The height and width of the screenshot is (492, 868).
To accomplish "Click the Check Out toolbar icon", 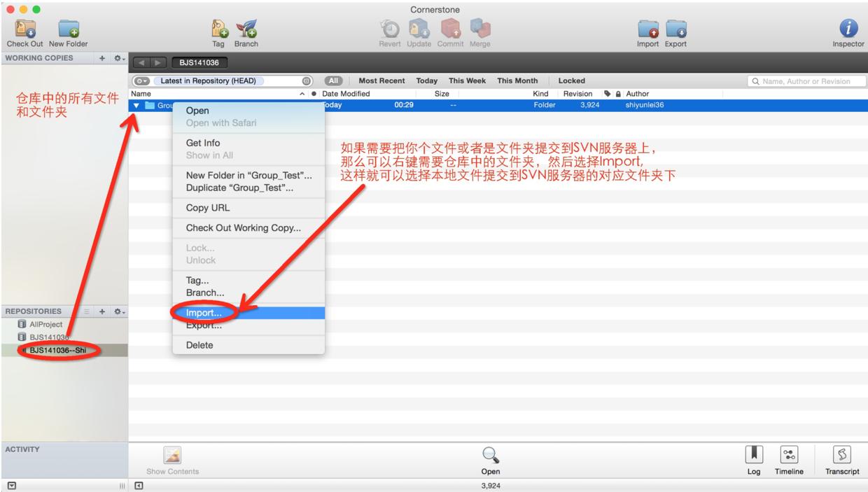I will click(x=24, y=28).
